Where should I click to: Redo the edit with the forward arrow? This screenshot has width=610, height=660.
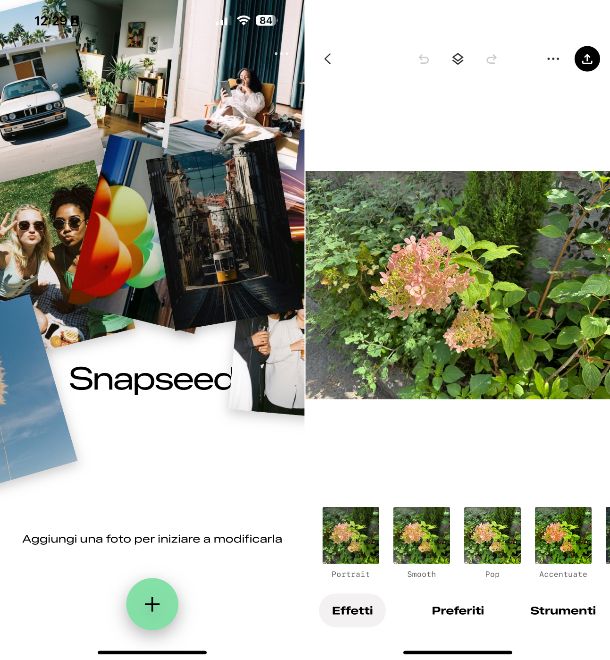(x=491, y=59)
